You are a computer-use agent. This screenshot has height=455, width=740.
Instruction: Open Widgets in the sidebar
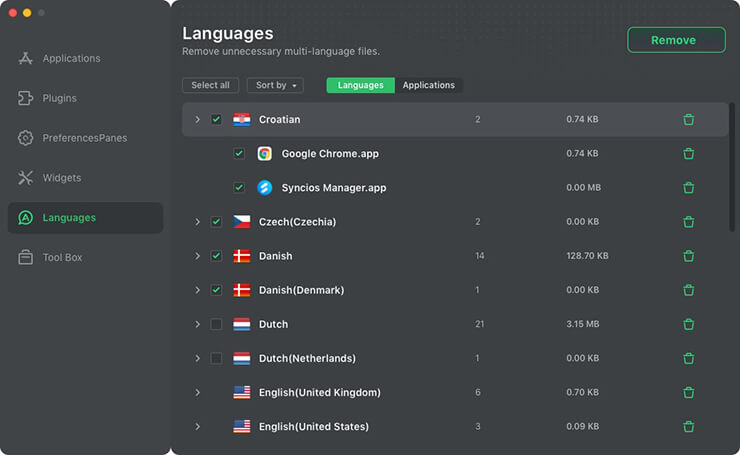62,178
